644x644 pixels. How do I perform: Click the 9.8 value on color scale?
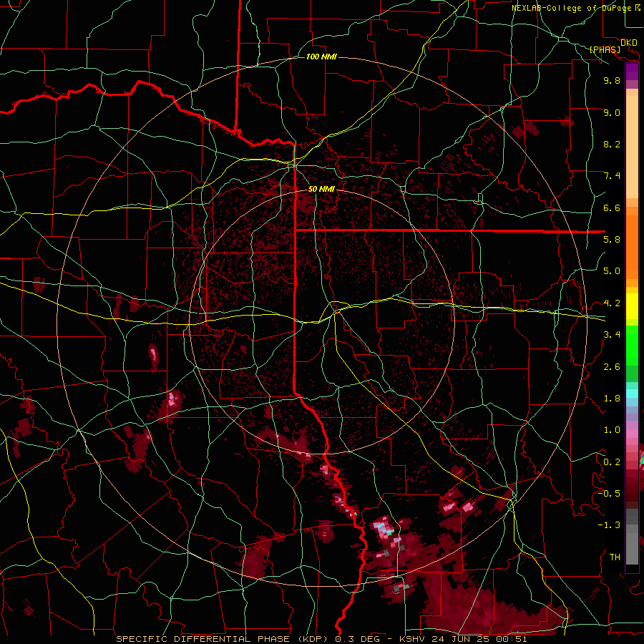tap(612, 80)
